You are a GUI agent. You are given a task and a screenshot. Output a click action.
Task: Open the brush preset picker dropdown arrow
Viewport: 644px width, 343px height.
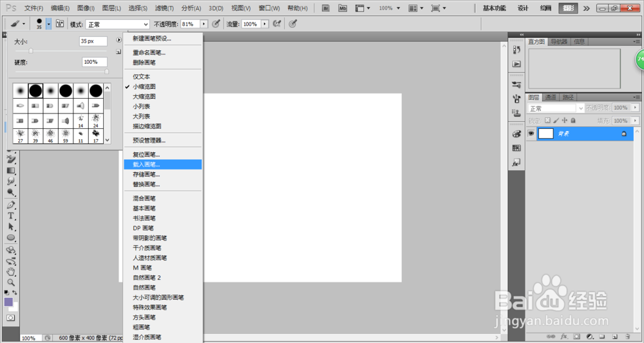pos(48,24)
